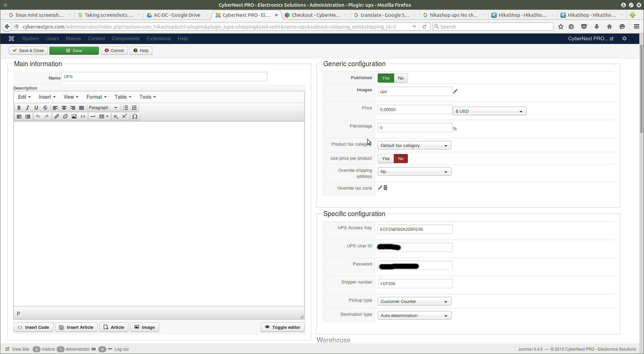Insert a bullet list

pos(126,108)
